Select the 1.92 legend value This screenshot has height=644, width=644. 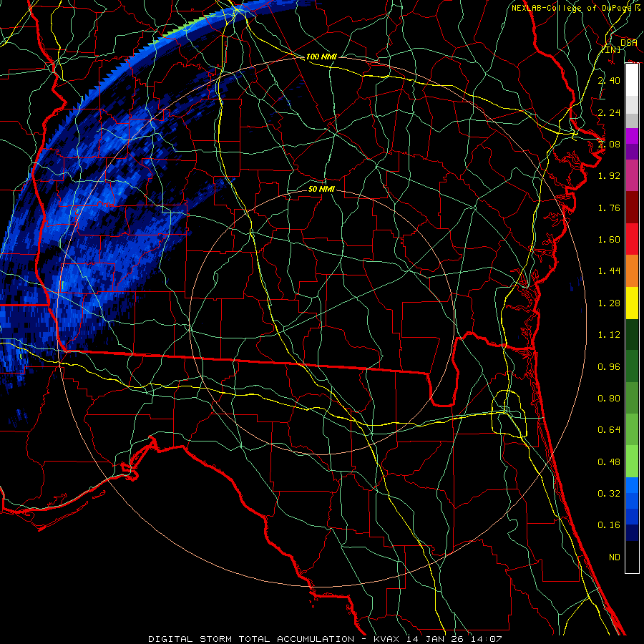click(609, 176)
